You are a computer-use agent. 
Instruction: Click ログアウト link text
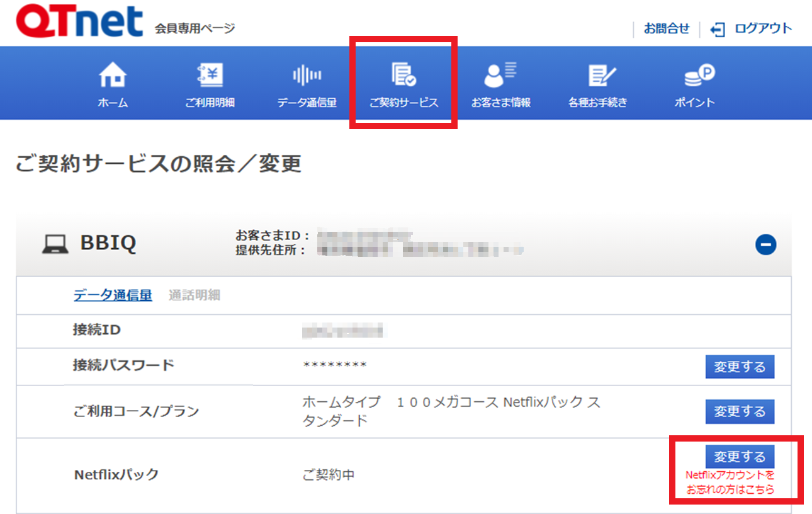click(x=763, y=29)
